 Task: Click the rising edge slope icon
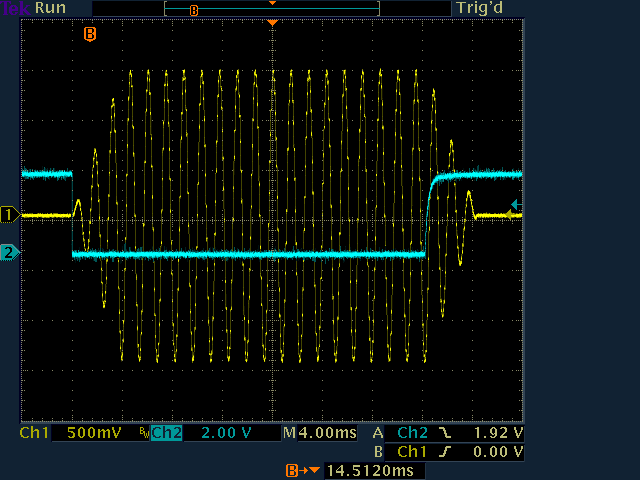pos(445,452)
